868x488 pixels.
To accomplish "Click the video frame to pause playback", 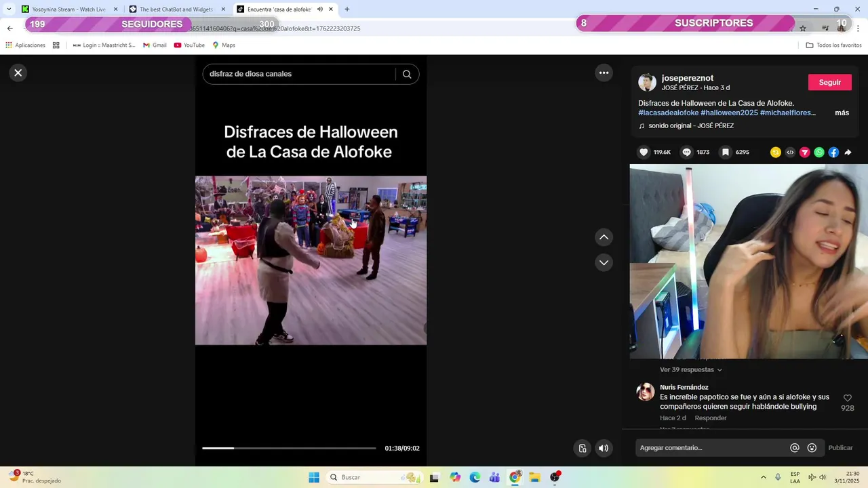I will click(311, 261).
